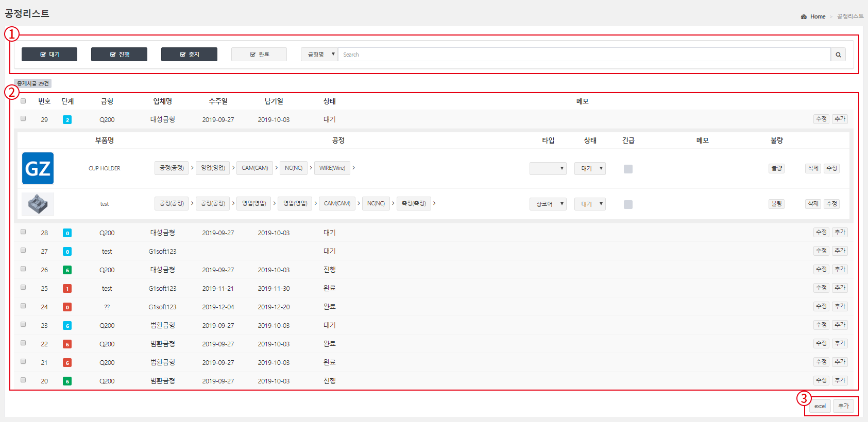868x422 pixels.
Task: Toggle the 긴급 urgent box for CUP HOLDER
Action: [628, 169]
